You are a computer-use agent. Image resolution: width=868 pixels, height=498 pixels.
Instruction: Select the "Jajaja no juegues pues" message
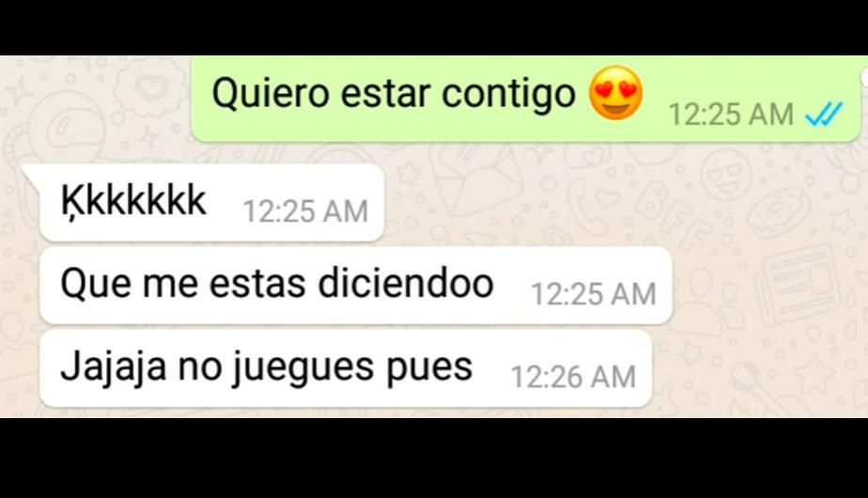pyautogui.click(x=346, y=368)
